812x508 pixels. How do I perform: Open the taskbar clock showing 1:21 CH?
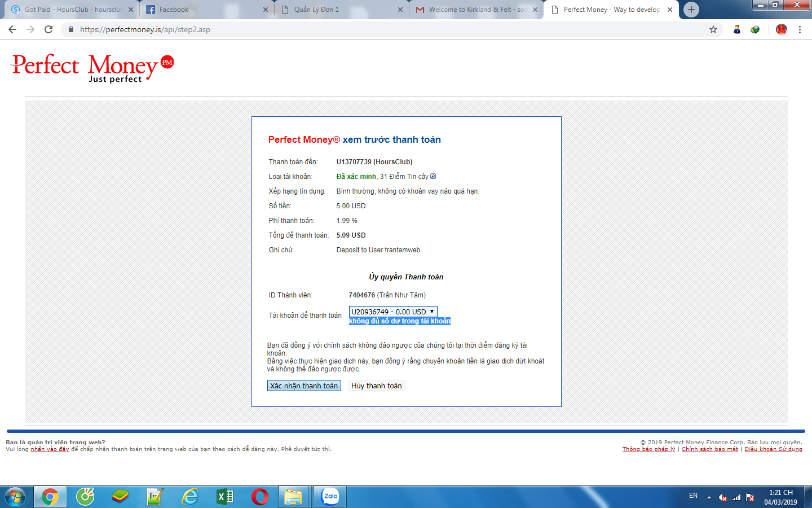pyautogui.click(x=780, y=497)
